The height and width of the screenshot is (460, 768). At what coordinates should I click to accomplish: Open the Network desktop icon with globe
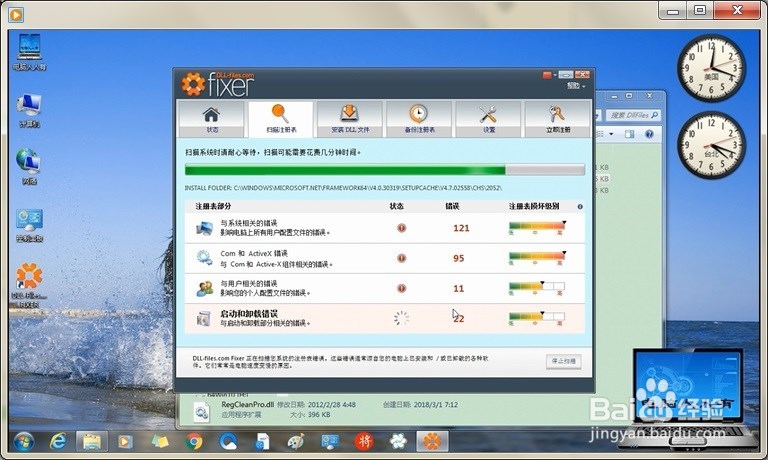click(x=29, y=167)
